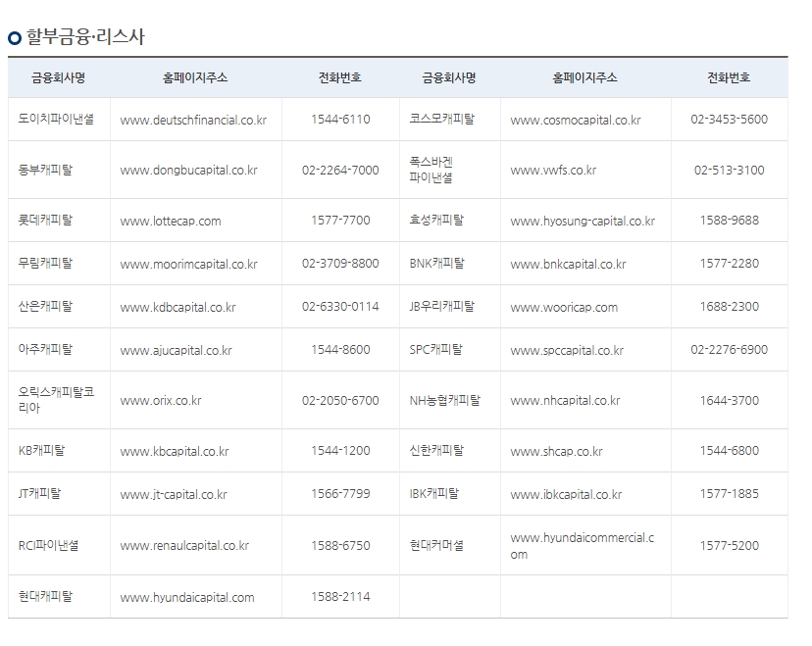Click phone number 1588-9688
The height and width of the screenshot is (646, 812).
click(730, 220)
